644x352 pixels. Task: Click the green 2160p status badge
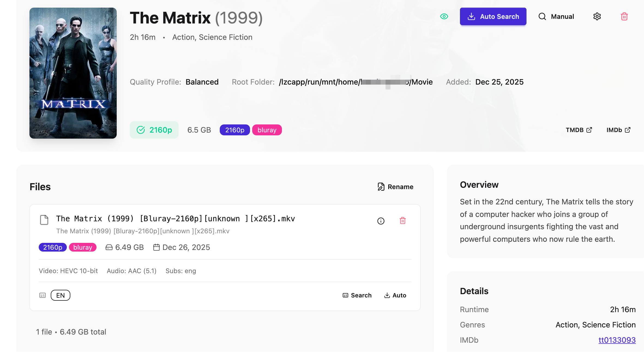pos(154,130)
